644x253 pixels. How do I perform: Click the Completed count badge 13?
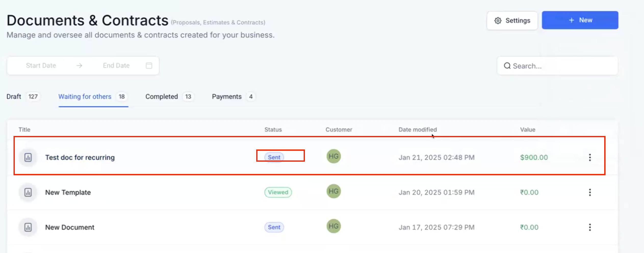click(188, 97)
